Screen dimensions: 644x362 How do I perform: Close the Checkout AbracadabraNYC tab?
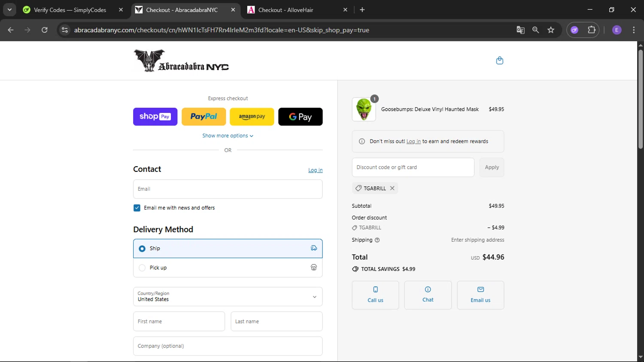(233, 10)
